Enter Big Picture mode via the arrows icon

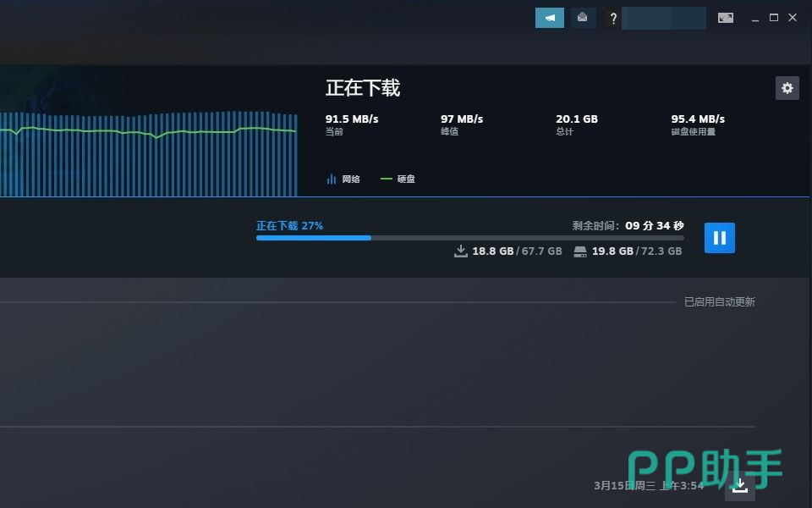tap(726, 18)
